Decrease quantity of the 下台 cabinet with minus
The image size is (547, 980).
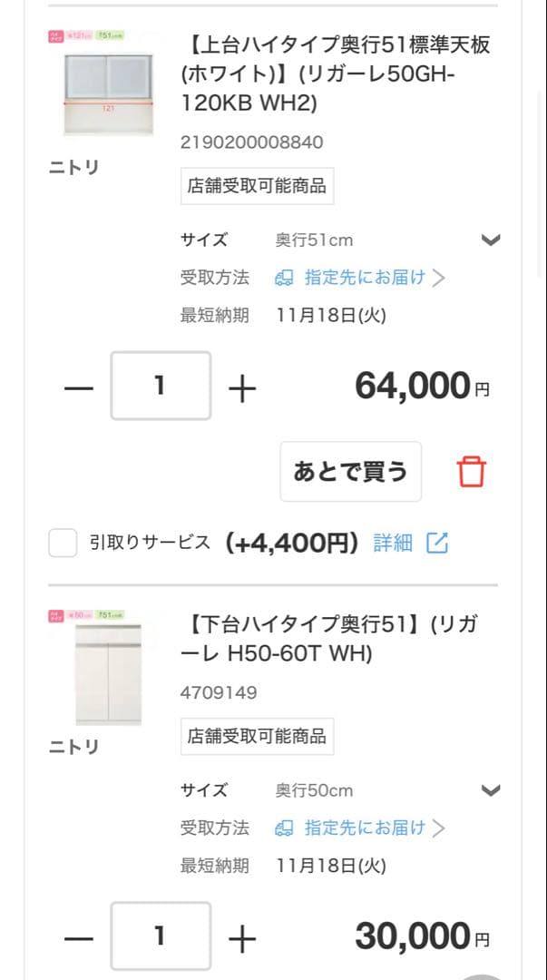pyautogui.click(x=80, y=935)
